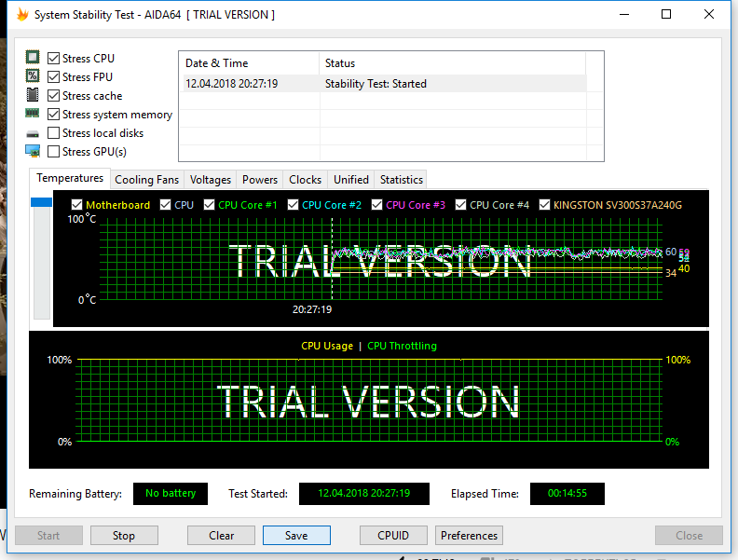Viewport: 738px width, 560px height.
Task: Open the Unified tab
Action: [351, 180]
